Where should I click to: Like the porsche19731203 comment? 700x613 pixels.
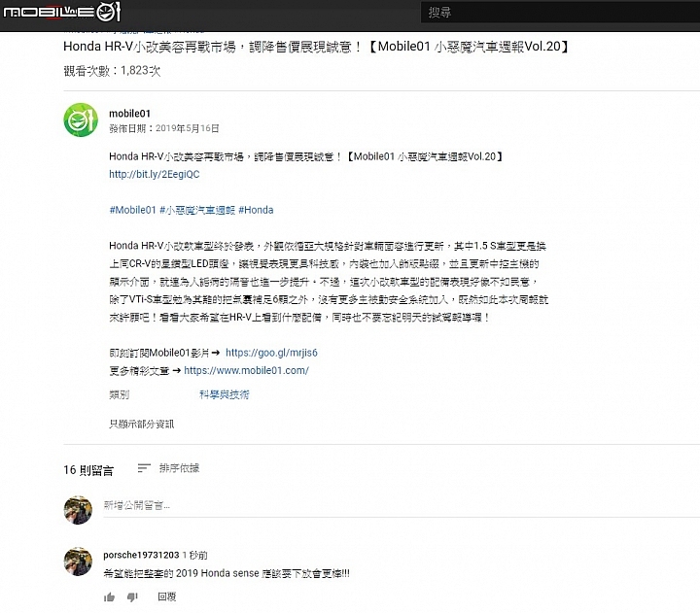(x=109, y=596)
